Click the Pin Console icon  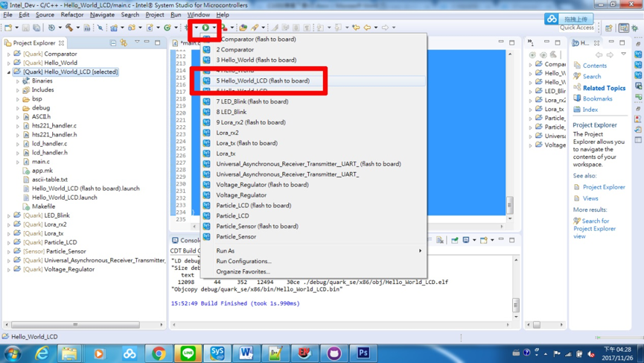tap(455, 240)
